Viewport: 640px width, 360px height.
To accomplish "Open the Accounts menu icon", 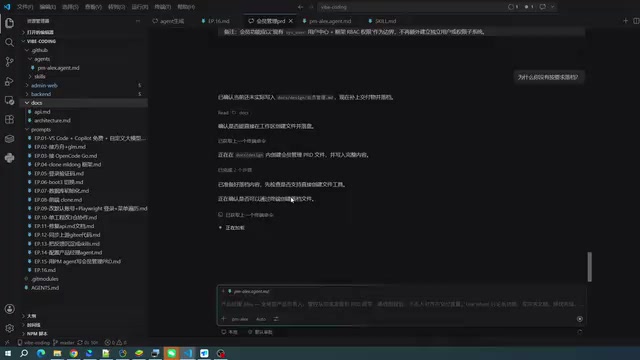I will 9,309.
